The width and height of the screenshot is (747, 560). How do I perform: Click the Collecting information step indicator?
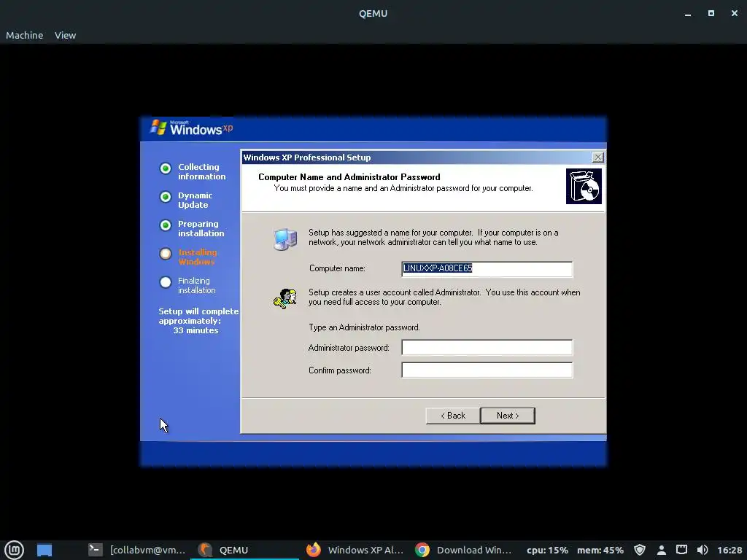point(166,168)
